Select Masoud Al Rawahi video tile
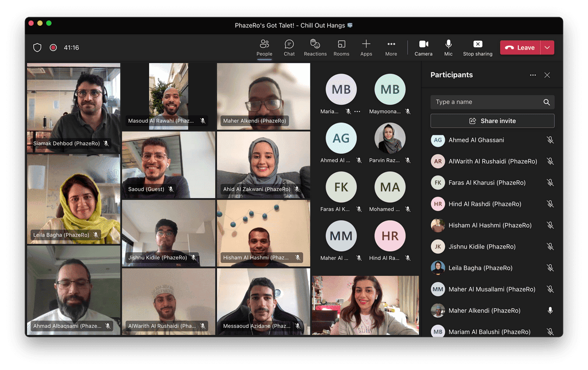 169,96
